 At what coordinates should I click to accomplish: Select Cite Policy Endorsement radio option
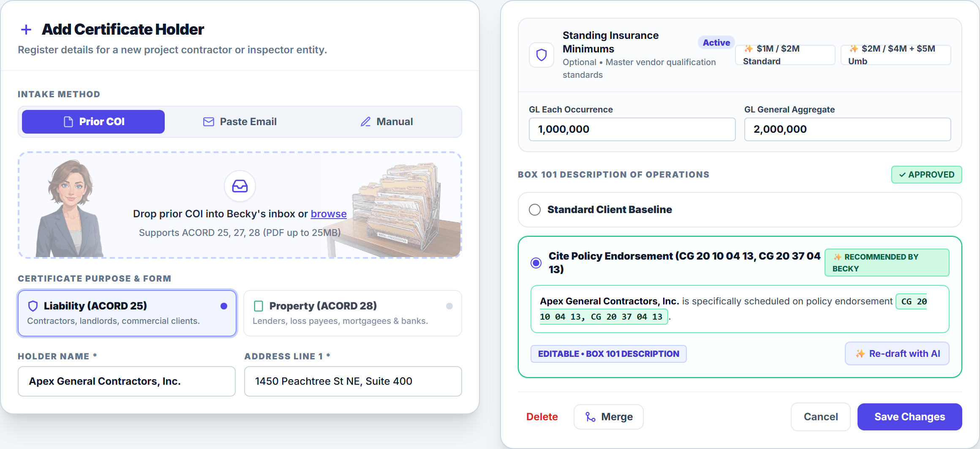pyautogui.click(x=536, y=263)
